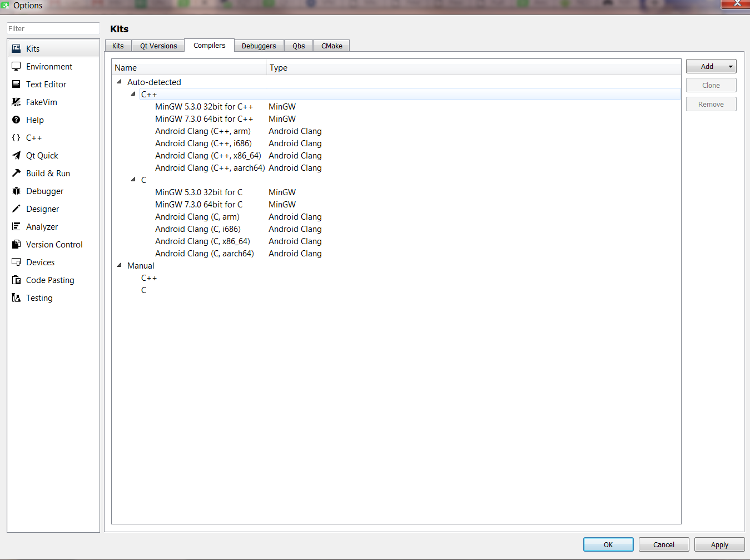The width and height of the screenshot is (750, 560).
Task: Click inside the Filter input field
Action: point(52,28)
